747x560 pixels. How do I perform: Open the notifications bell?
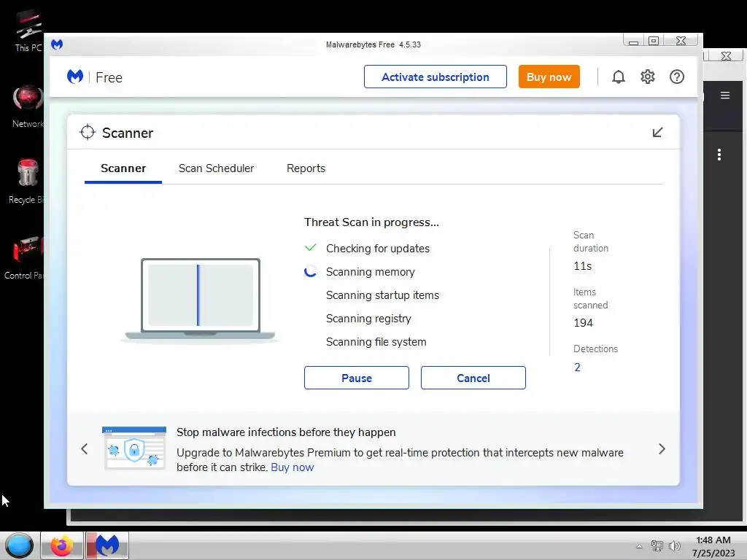point(619,77)
